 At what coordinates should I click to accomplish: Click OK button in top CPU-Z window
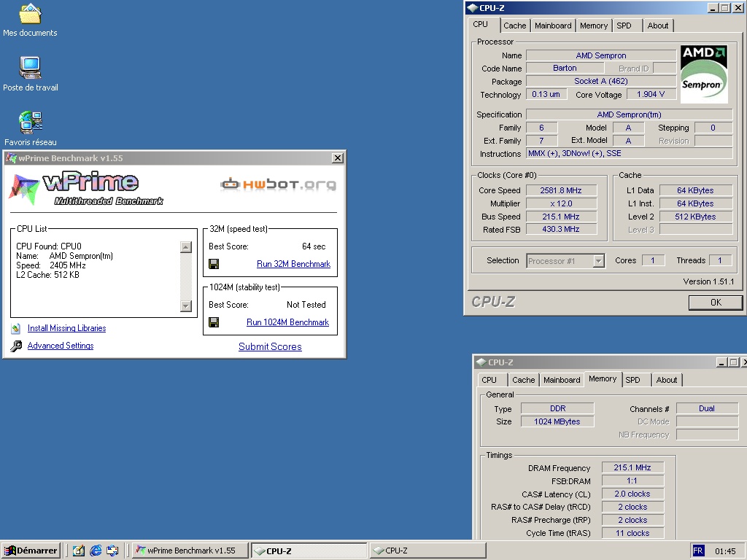point(716,303)
